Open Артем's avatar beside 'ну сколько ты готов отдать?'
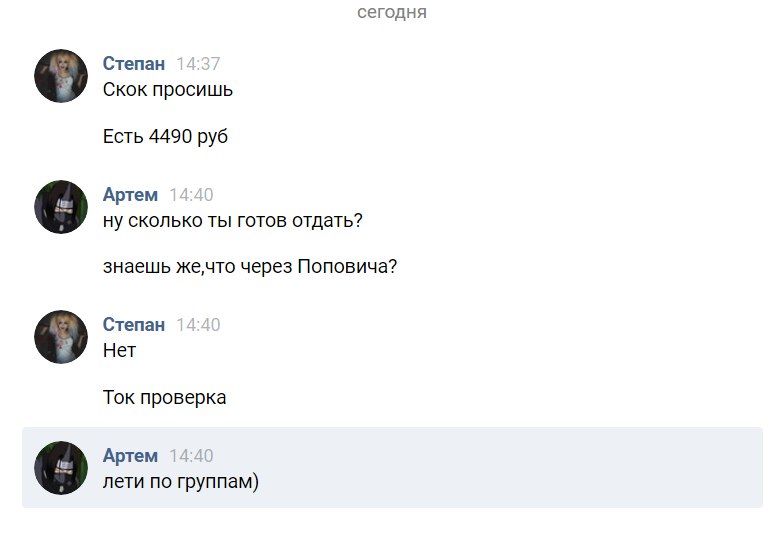The width and height of the screenshot is (783, 559). pyautogui.click(x=61, y=207)
